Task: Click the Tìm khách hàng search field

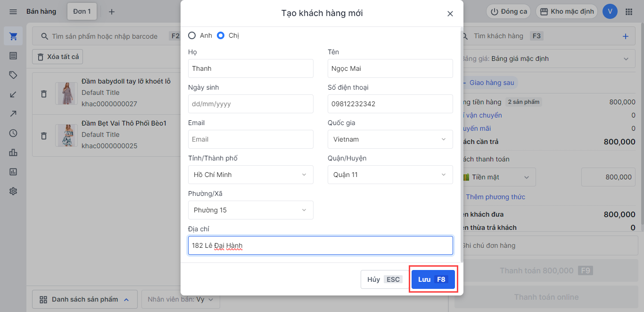Action: [x=545, y=36]
